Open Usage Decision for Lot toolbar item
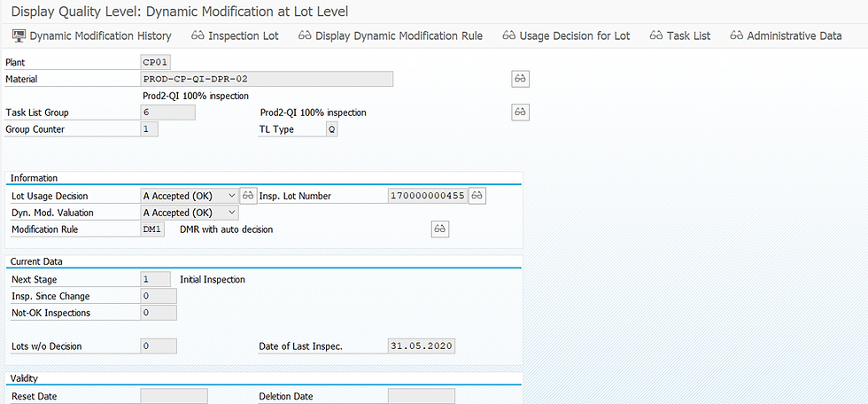868x404 pixels. coord(566,36)
